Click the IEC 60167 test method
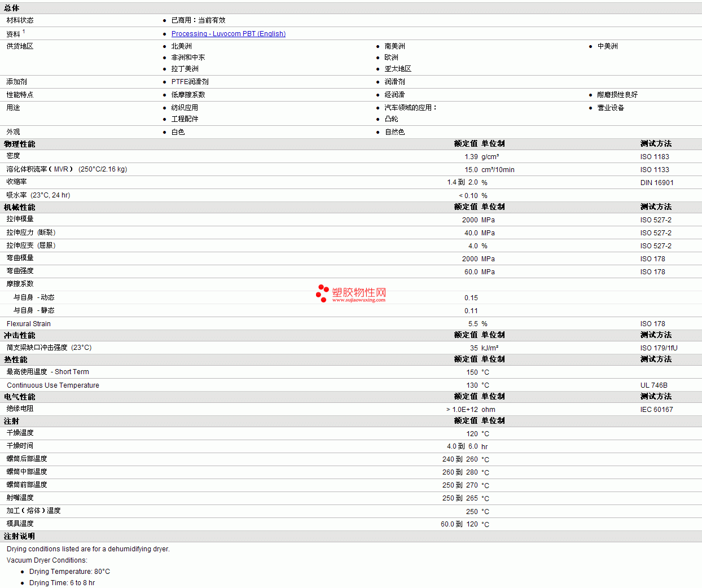 (x=657, y=410)
